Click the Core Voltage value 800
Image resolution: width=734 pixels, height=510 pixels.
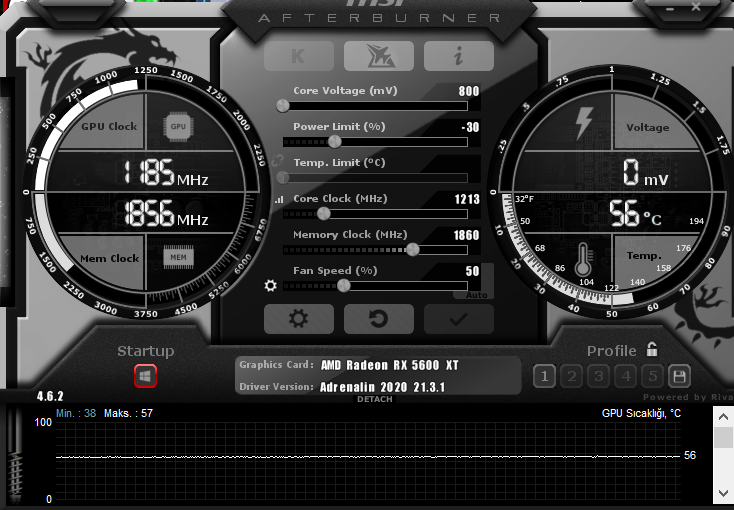point(469,91)
